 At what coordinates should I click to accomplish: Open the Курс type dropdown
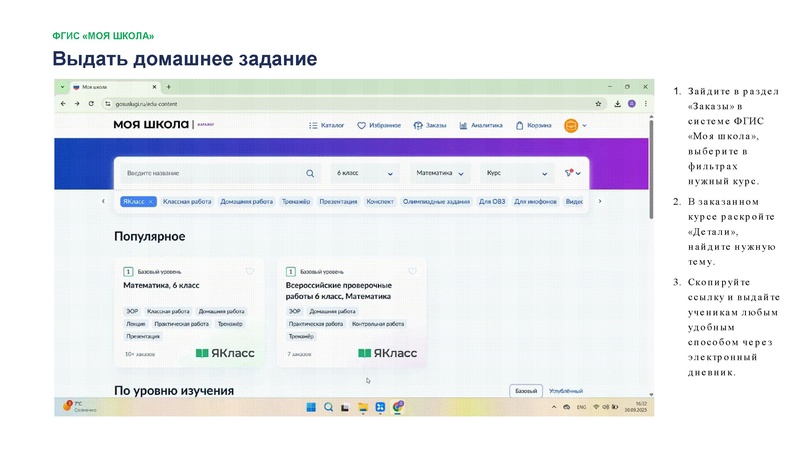click(517, 173)
